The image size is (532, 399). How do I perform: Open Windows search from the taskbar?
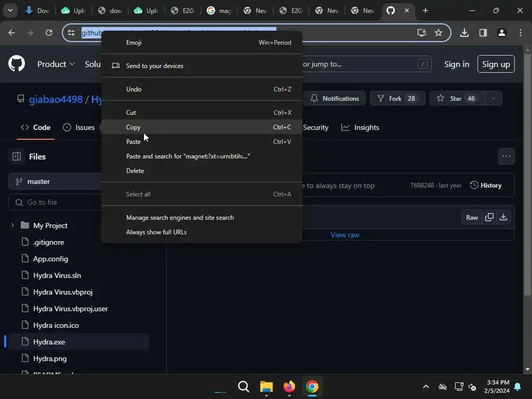pyautogui.click(x=243, y=387)
